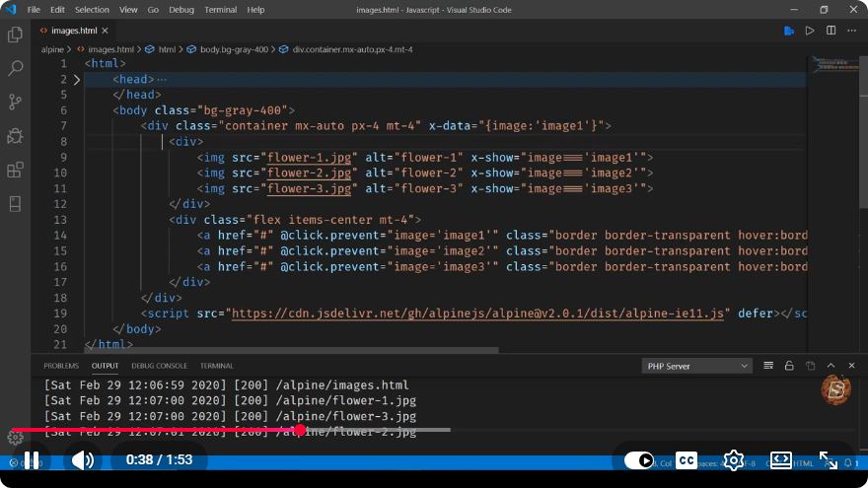The width and height of the screenshot is (868, 488).
Task: Open the Terminal menu
Action: 220,10
